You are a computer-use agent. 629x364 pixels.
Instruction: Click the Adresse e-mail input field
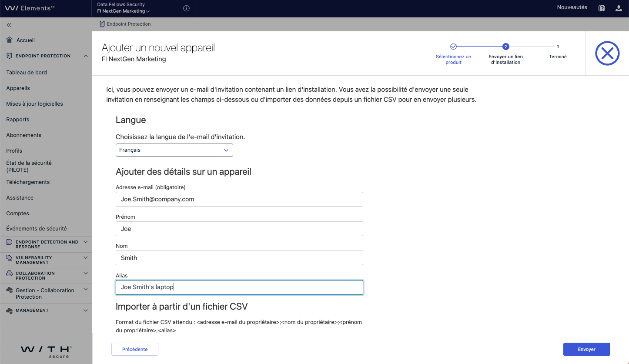(x=239, y=199)
